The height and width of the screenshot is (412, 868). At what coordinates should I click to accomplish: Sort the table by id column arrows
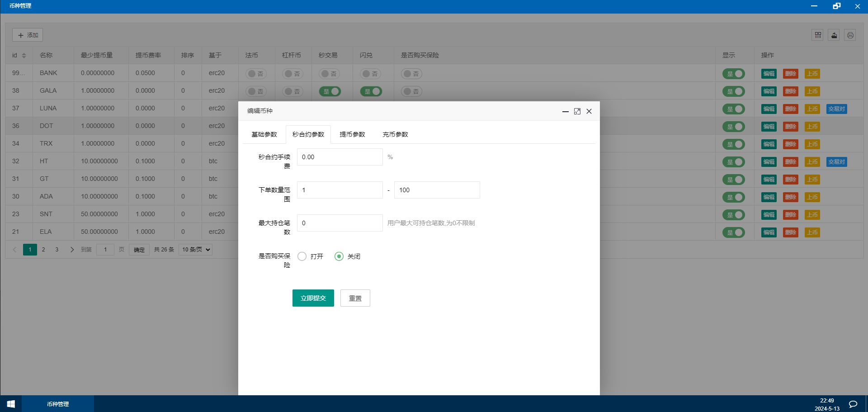pos(24,55)
